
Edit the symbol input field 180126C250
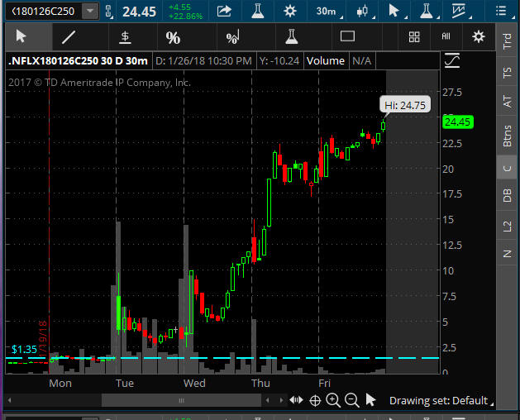pyautogui.click(x=44, y=11)
